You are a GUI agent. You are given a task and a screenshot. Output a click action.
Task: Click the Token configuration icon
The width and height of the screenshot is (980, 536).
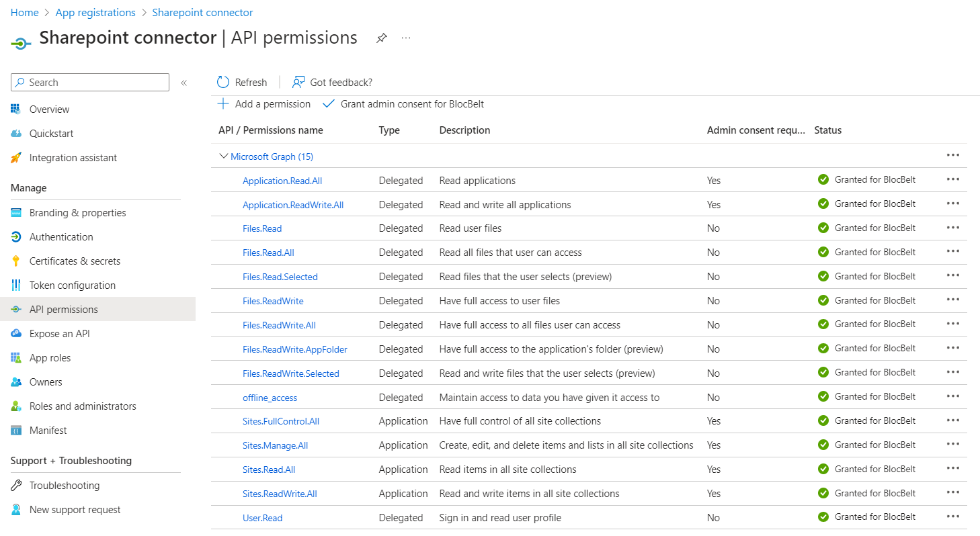[17, 285]
